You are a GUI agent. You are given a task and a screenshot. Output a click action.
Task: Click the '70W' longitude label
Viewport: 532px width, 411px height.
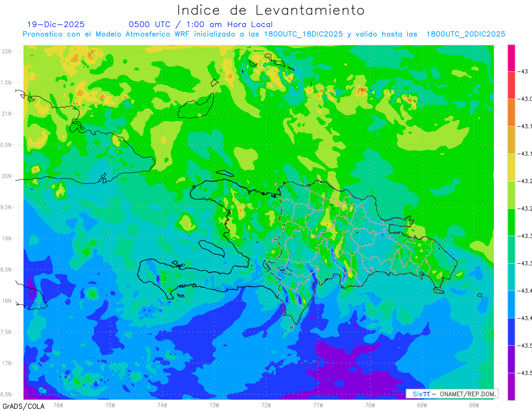click(370, 405)
